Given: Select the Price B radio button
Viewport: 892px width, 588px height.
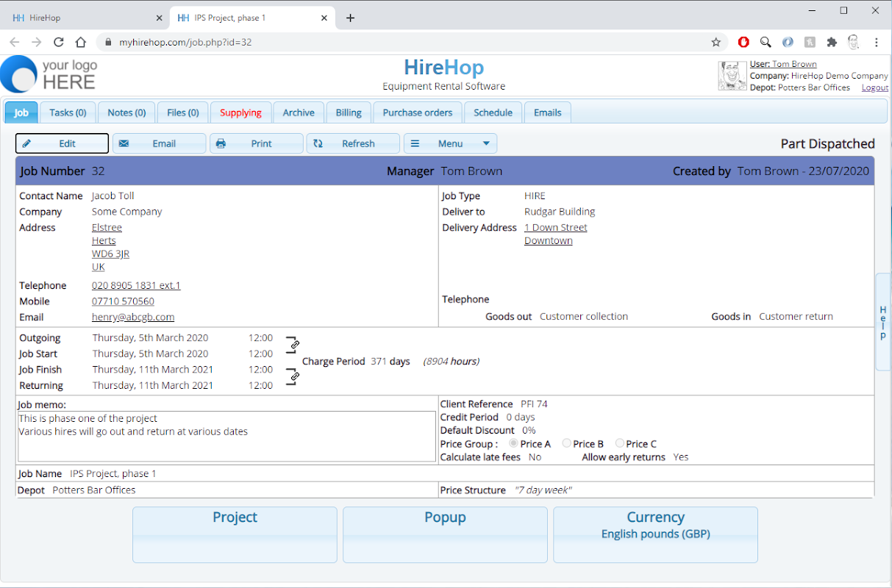Looking at the screenshot, I should point(566,443).
